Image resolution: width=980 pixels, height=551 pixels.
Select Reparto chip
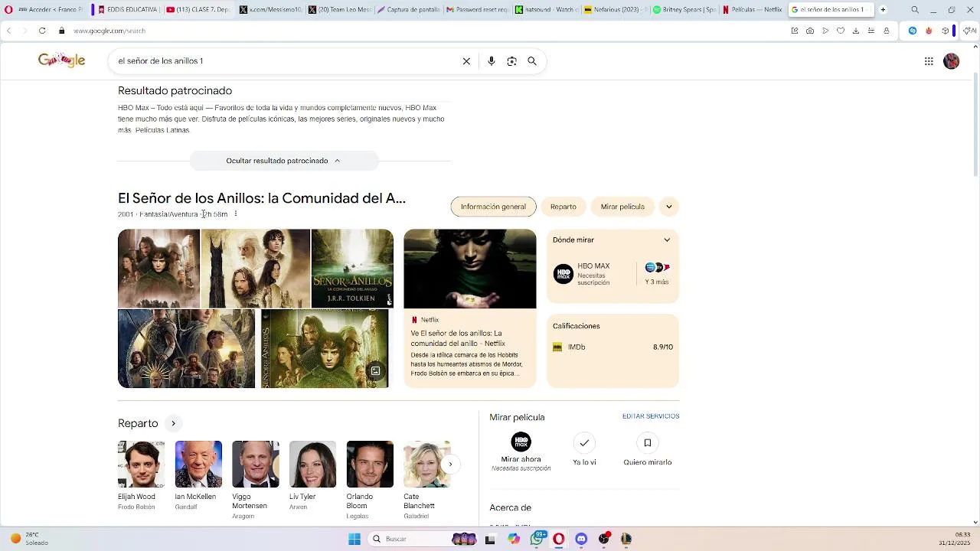(563, 207)
